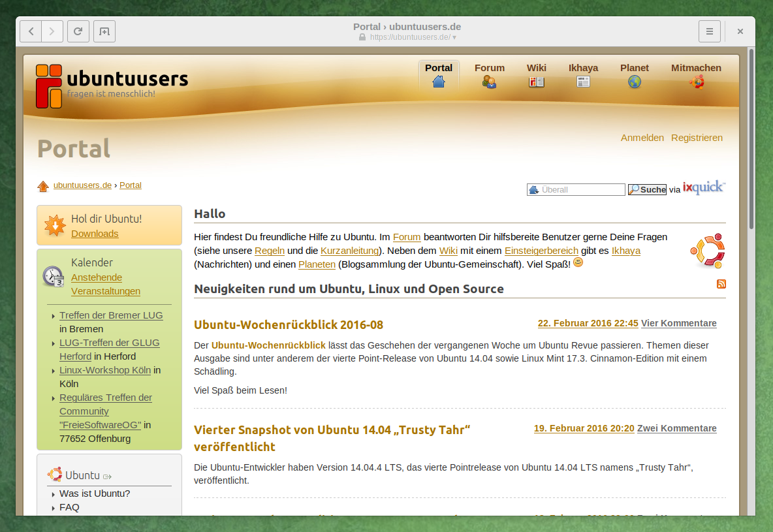Open the Ikhaya link in Hallo paragraph
The height and width of the screenshot is (532, 773).
(625, 251)
